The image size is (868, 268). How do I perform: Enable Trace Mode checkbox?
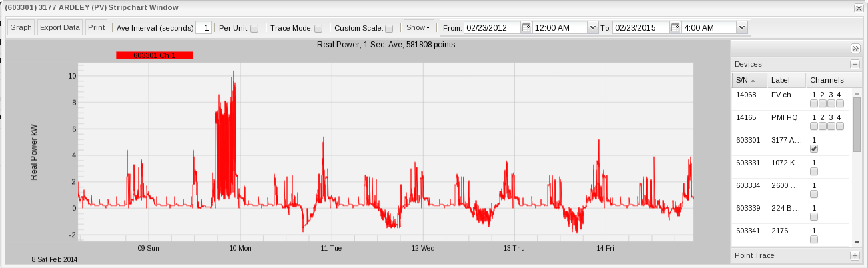click(x=318, y=29)
